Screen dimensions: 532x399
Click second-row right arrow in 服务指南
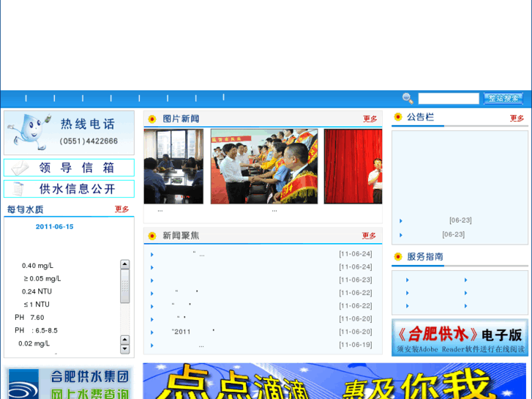coord(466,293)
